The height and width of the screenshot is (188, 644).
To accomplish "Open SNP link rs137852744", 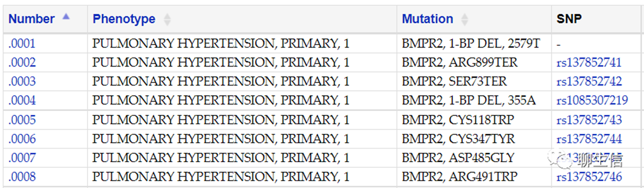I will tap(589, 139).
